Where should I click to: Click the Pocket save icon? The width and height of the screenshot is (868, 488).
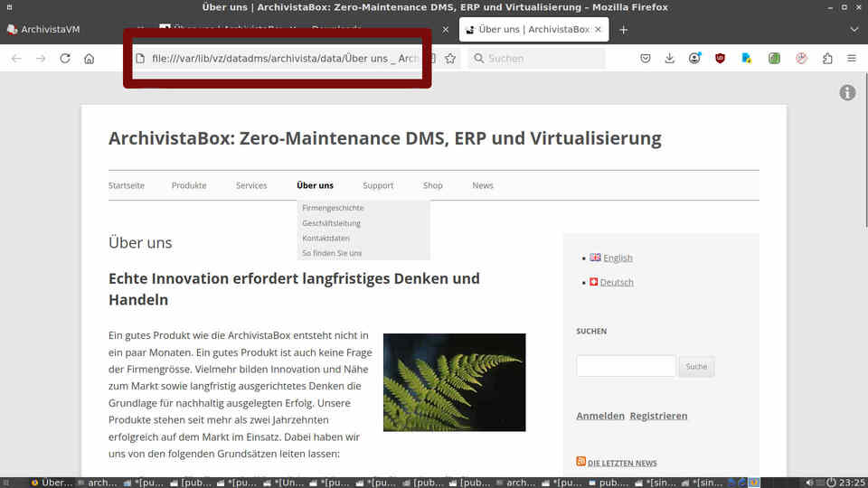click(x=645, y=58)
